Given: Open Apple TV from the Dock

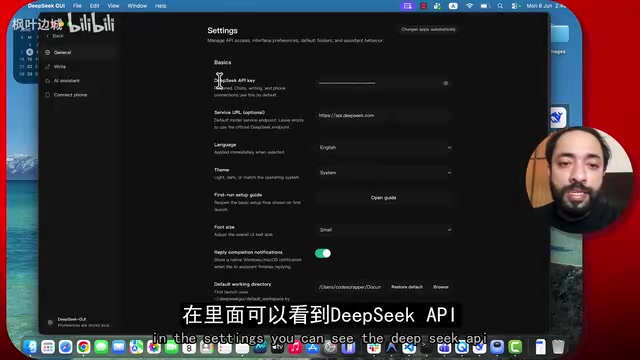Looking at the screenshot, I should tap(277, 347).
